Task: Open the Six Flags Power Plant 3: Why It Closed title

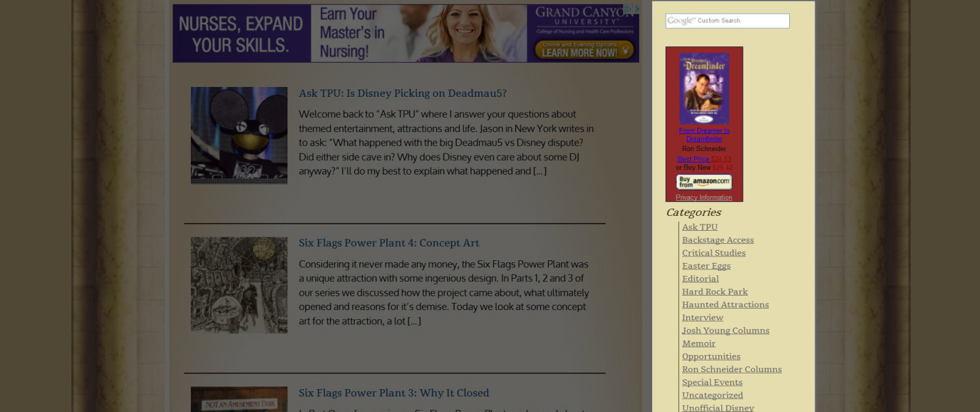Action: coord(394,393)
